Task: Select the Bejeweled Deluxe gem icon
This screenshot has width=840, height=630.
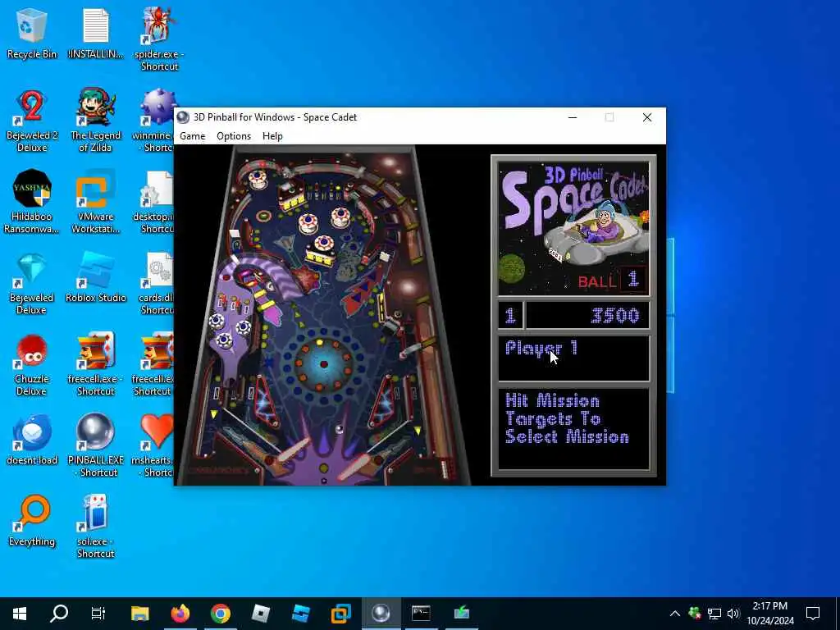Action: (x=32, y=284)
